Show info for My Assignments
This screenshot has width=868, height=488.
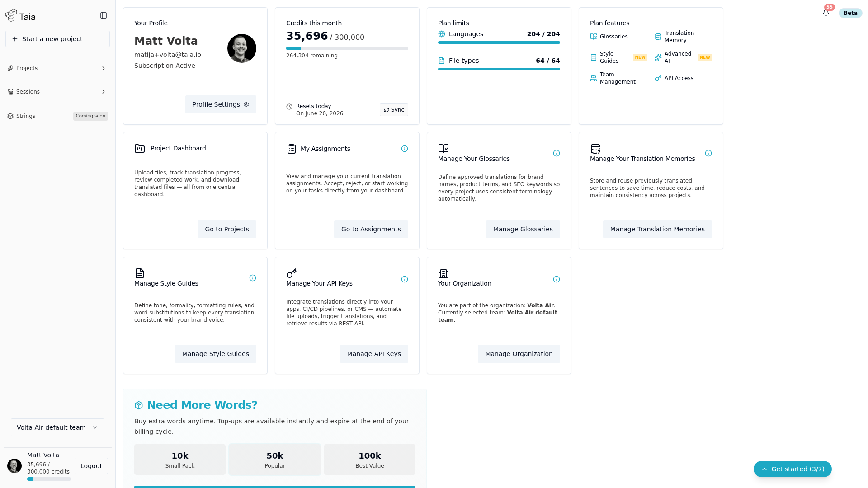[405, 149]
